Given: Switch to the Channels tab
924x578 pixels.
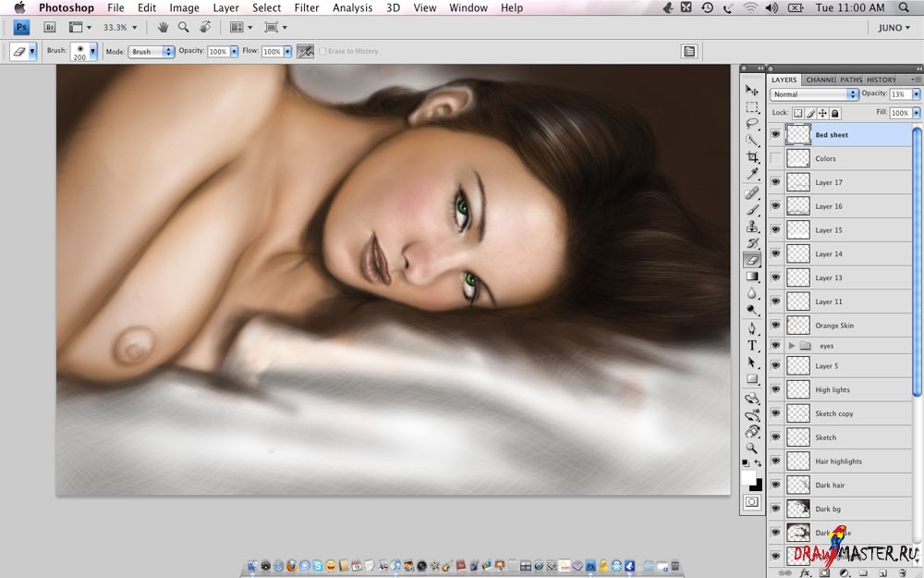Looking at the screenshot, I should pyautogui.click(x=820, y=80).
